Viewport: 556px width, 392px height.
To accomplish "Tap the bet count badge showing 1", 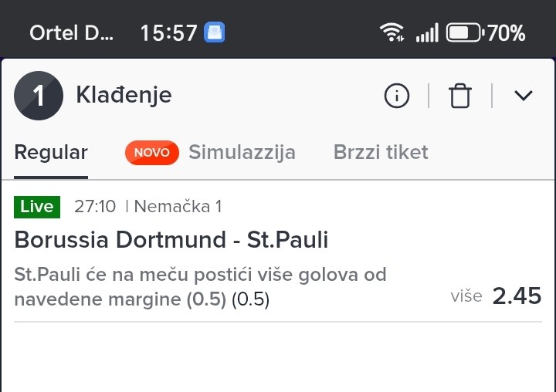I will [39, 96].
